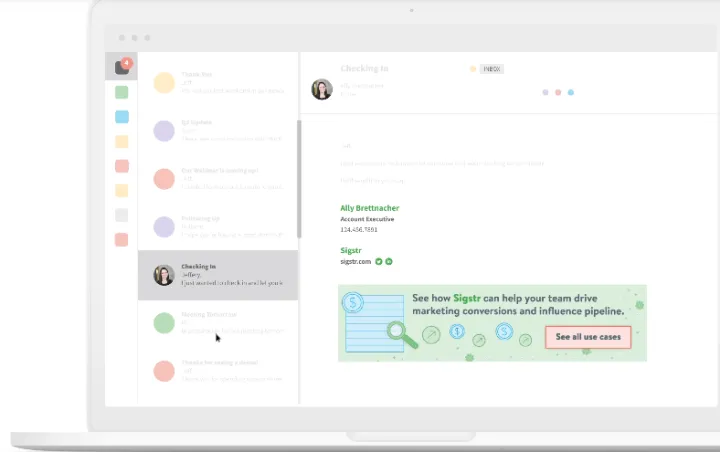Click the green avatar of 'Meeting Tomorrow' email
The height and width of the screenshot is (452, 720).
point(164,323)
